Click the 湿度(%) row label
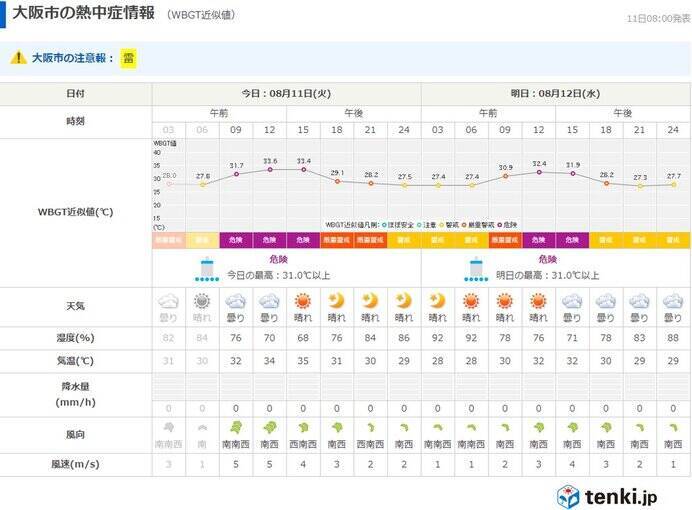 75,338
